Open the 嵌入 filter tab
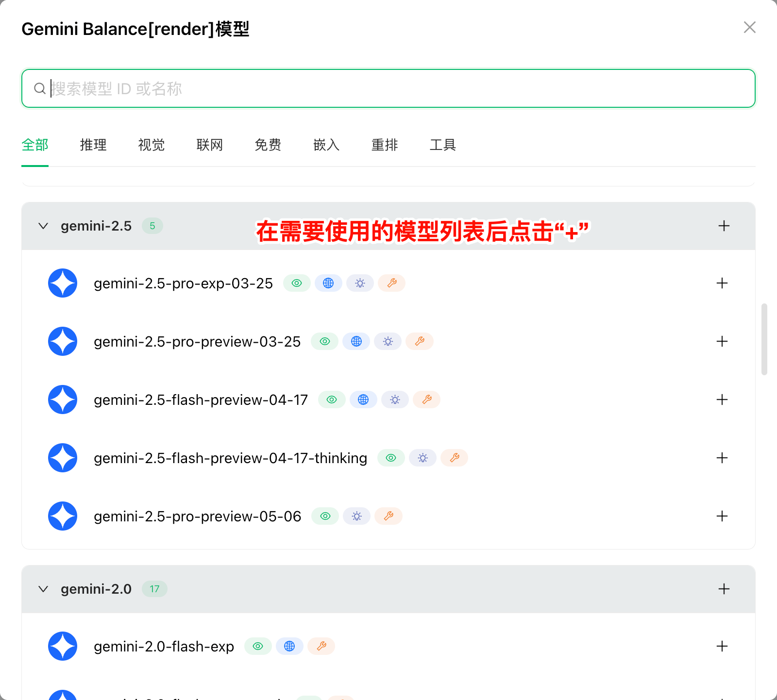This screenshot has height=700, width=777. point(326,145)
